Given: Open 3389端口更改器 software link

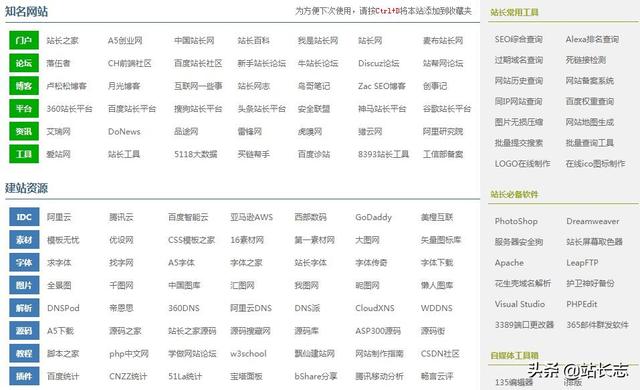Looking at the screenshot, I should (524, 325).
